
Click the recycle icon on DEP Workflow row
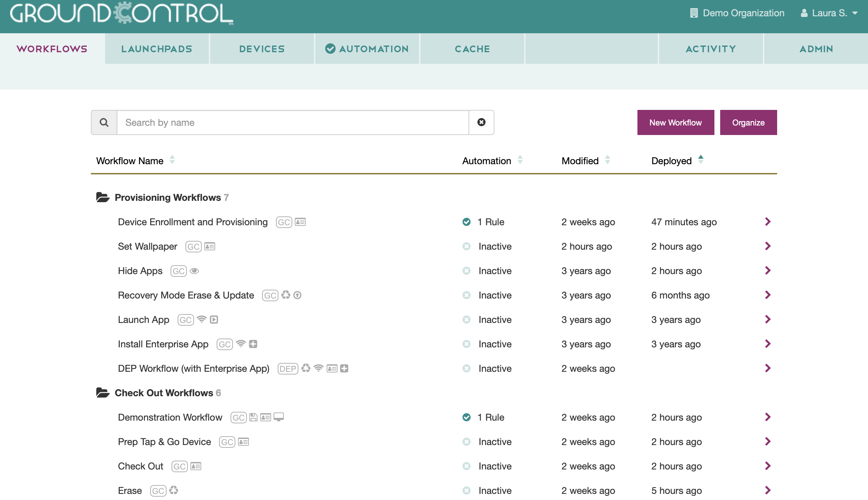[x=306, y=368]
